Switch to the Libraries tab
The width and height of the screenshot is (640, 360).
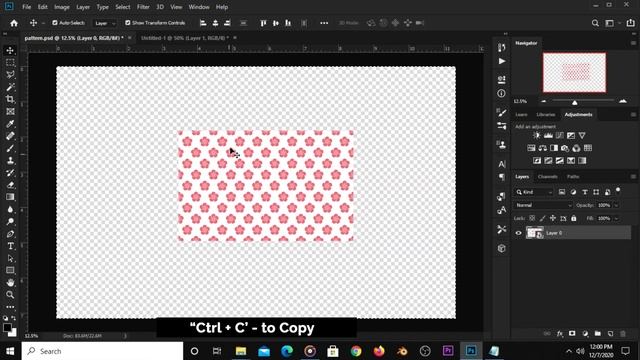546,115
